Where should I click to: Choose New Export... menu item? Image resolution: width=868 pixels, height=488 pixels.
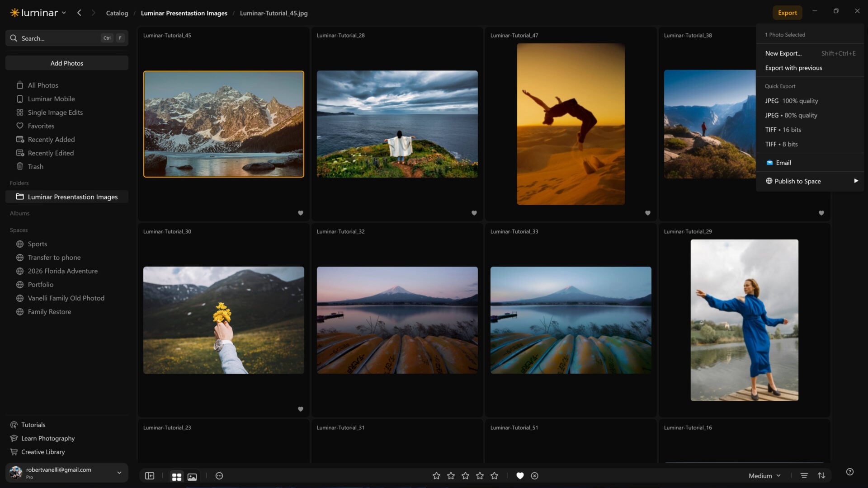[810, 53]
